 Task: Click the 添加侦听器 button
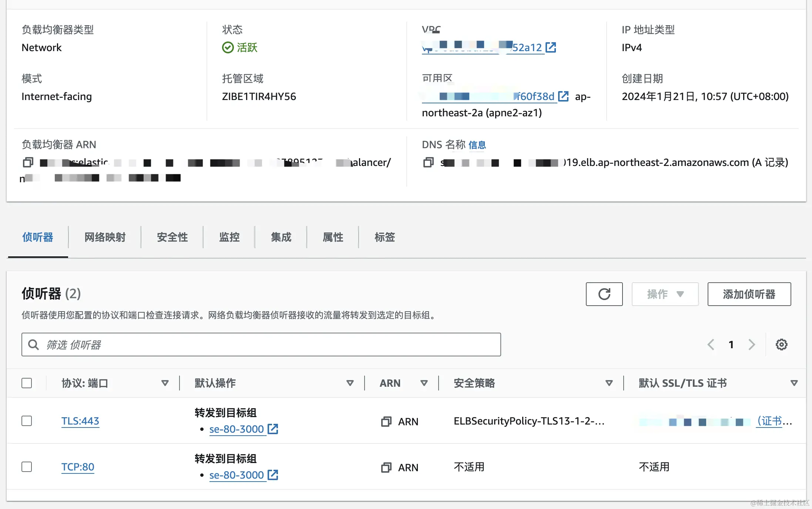749,294
